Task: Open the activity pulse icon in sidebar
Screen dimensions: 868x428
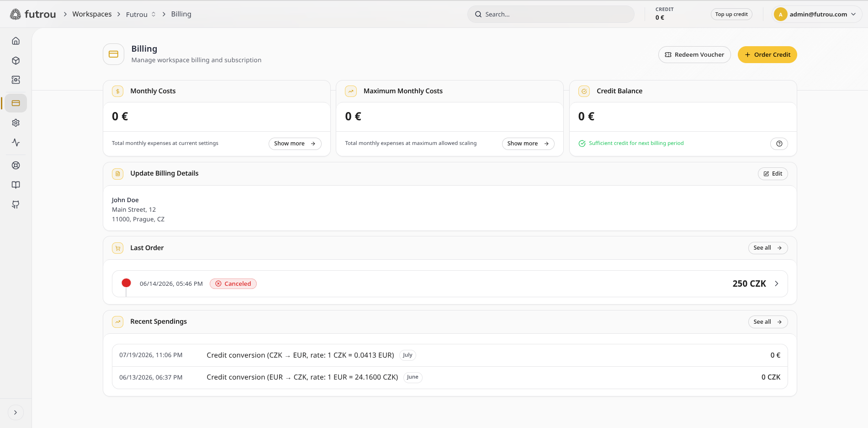Action: click(16, 142)
